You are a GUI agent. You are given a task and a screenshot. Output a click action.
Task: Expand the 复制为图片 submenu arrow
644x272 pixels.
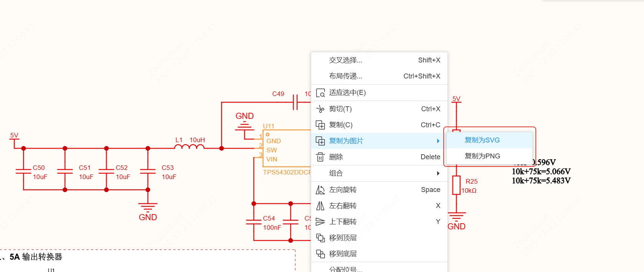tap(438, 141)
